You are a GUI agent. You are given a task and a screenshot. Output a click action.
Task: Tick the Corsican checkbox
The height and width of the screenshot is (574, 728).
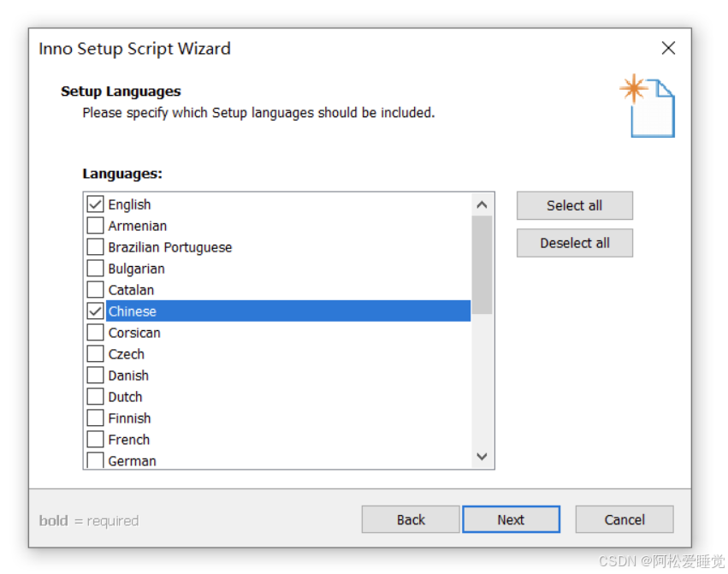point(95,332)
